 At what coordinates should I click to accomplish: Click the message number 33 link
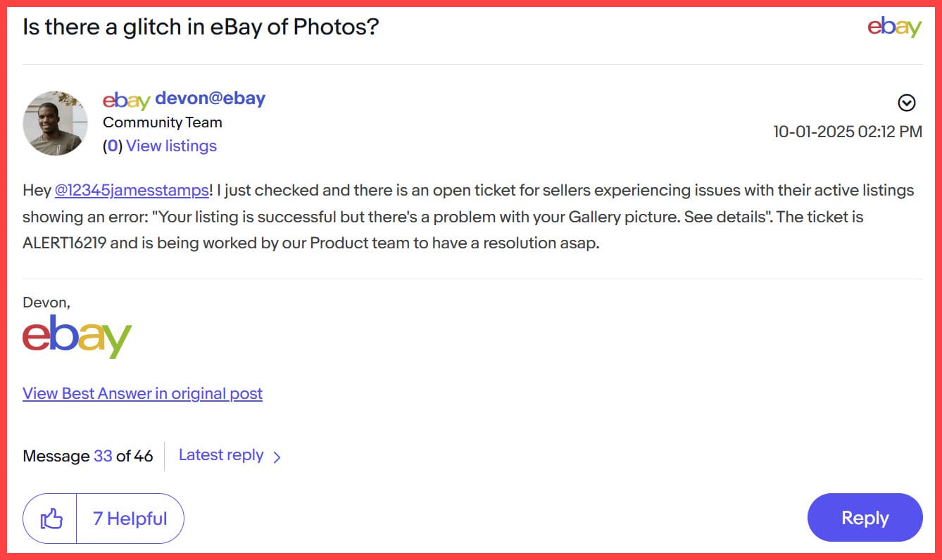[103, 456]
